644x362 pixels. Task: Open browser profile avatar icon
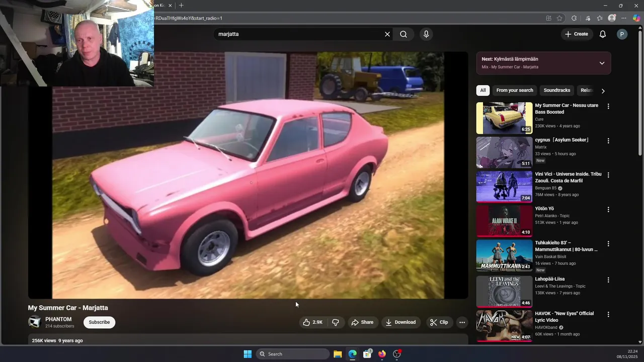pos(612,18)
